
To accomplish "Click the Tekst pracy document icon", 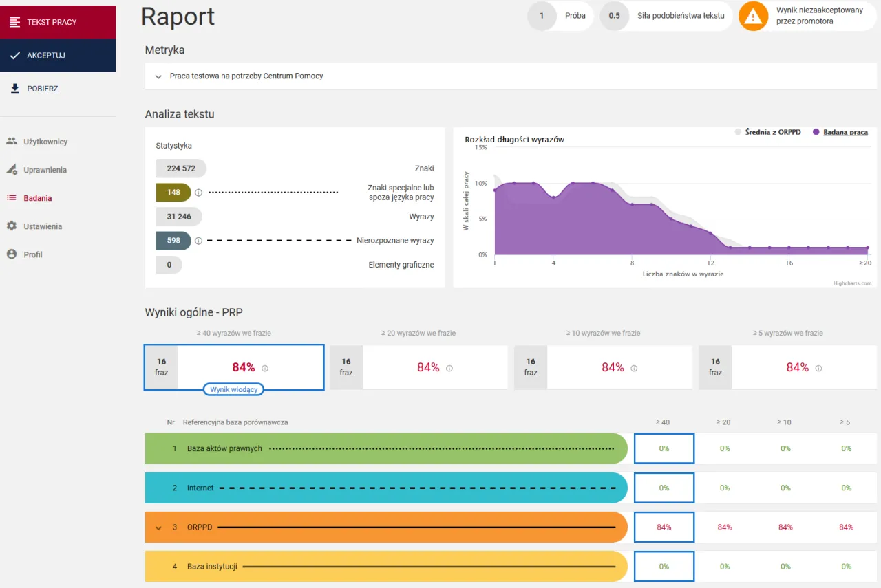I will (15, 22).
